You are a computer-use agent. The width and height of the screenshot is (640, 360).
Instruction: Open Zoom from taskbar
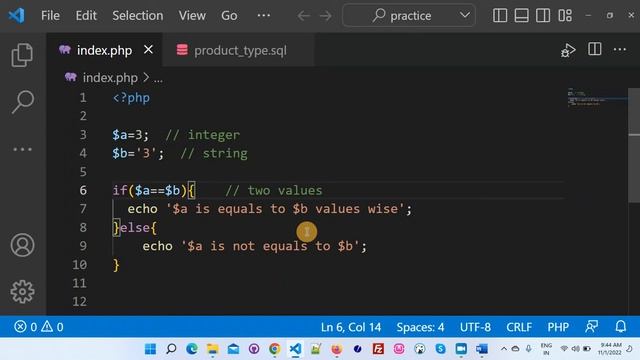pos(461,349)
